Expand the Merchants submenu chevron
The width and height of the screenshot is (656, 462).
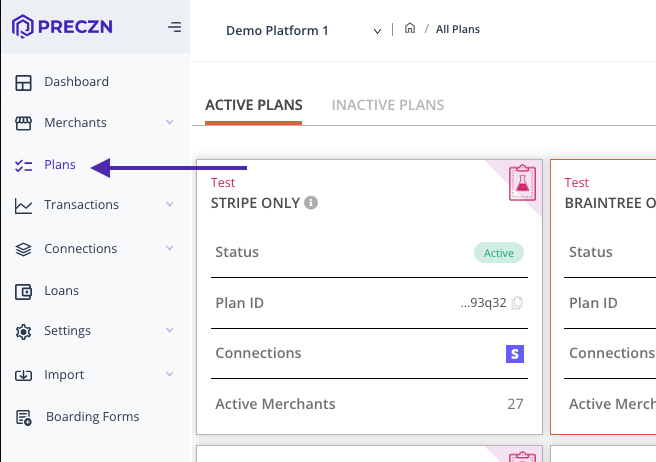click(x=169, y=123)
